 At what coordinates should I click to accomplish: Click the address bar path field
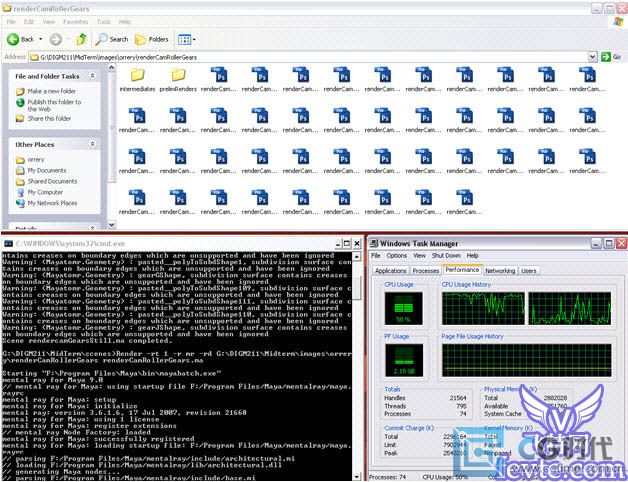point(308,57)
